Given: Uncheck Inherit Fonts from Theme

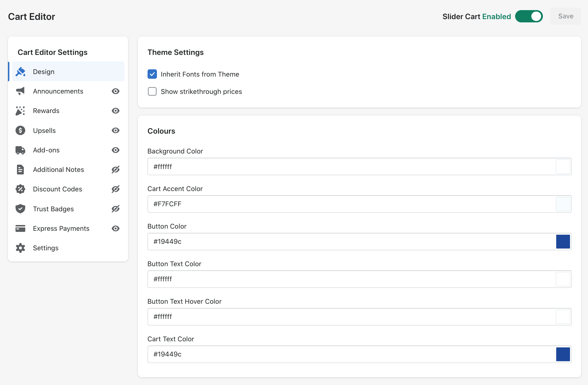Looking at the screenshot, I should [x=152, y=74].
